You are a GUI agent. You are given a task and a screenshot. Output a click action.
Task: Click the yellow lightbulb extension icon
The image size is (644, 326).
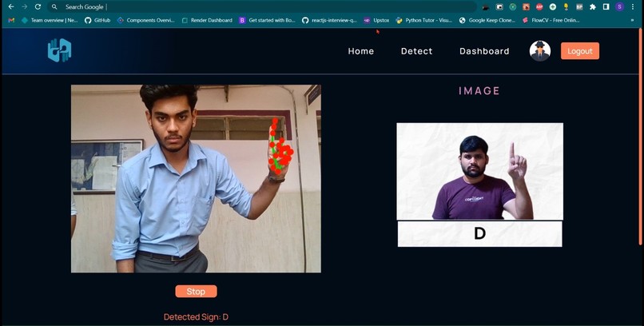click(566, 6)
